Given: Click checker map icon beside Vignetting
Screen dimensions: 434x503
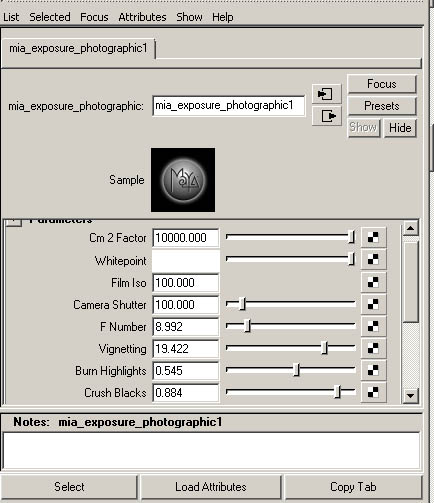Looking at the screenshot, I should pyautogui.click(x=373, y=348).
